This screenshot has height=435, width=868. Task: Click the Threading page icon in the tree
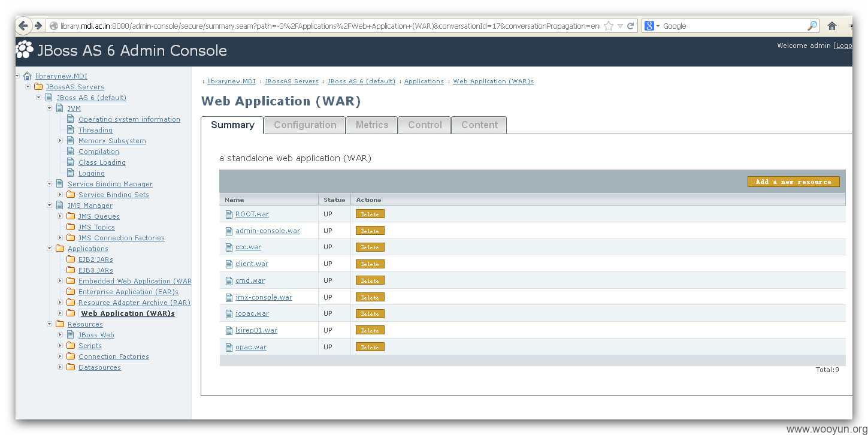(x=71, y=130)
